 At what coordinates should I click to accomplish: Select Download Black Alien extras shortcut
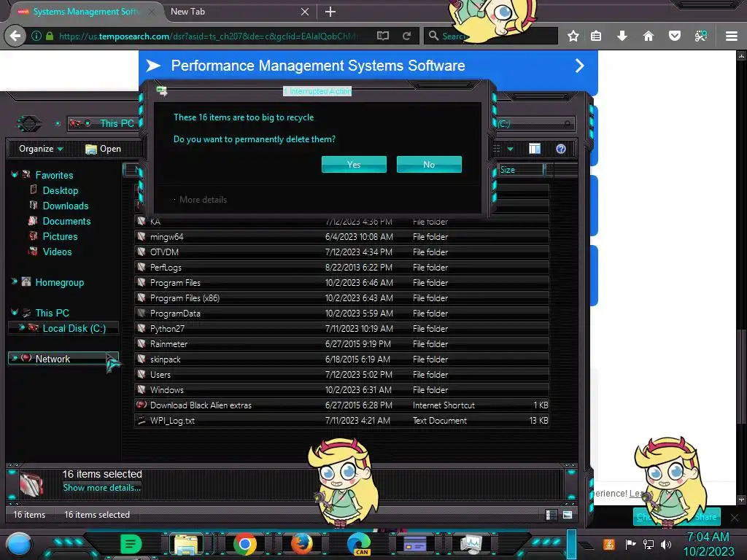click(341, 405)
